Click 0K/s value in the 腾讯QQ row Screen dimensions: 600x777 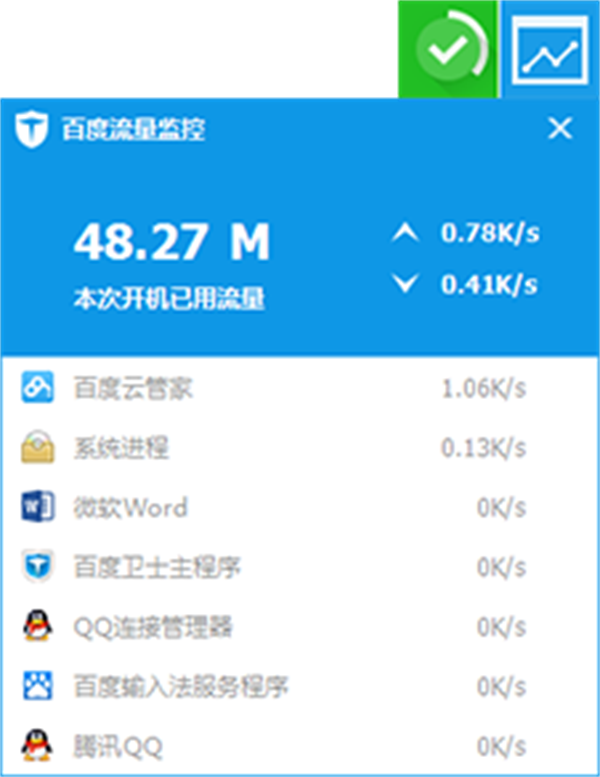pyautogui.click(x=501, y=746)
